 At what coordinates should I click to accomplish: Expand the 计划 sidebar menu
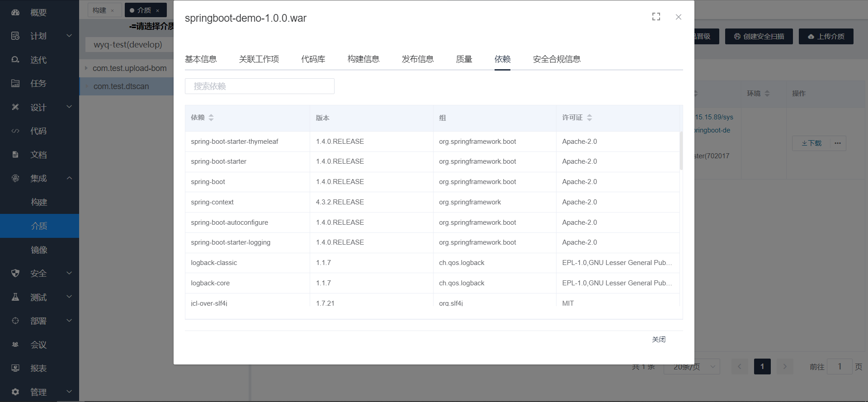tap(69, 36)
